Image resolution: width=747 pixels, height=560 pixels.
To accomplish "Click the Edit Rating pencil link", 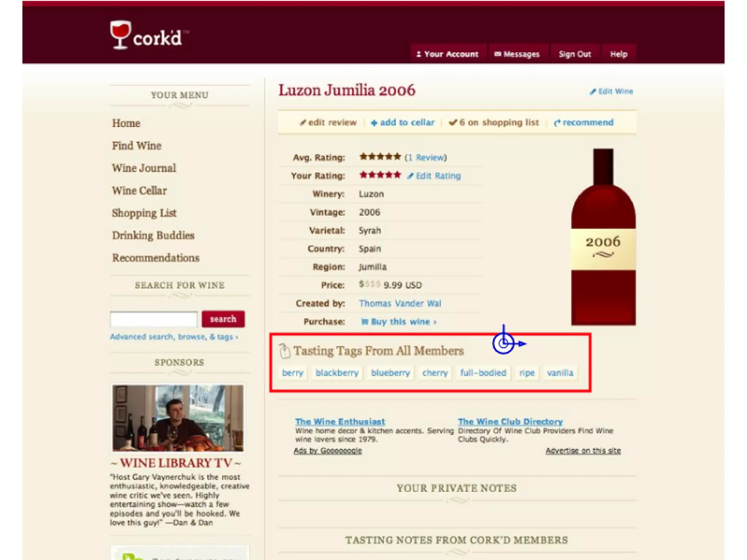I will 434,176.
